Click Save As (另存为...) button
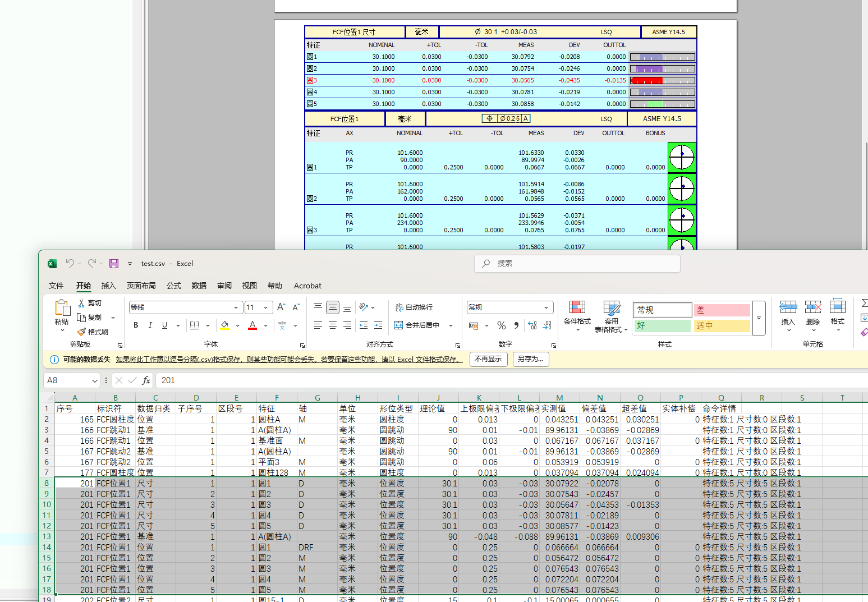868x602 pixels. tap(531, 359)
